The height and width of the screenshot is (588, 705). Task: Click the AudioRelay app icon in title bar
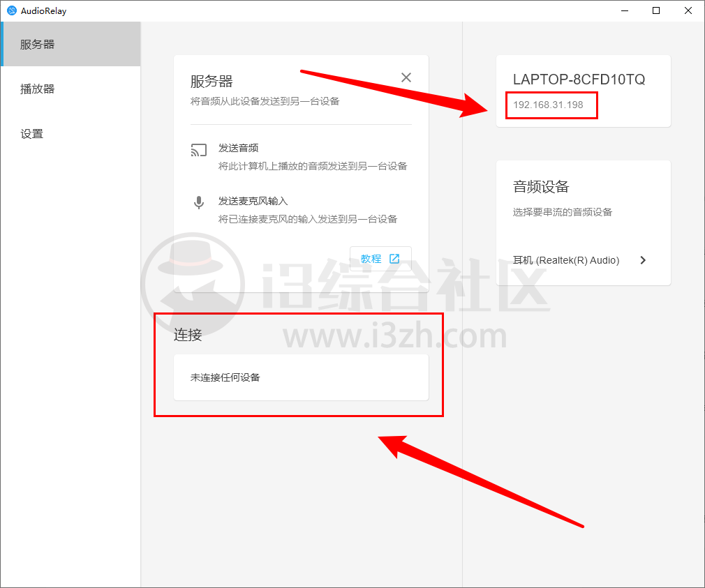[12, 10]
